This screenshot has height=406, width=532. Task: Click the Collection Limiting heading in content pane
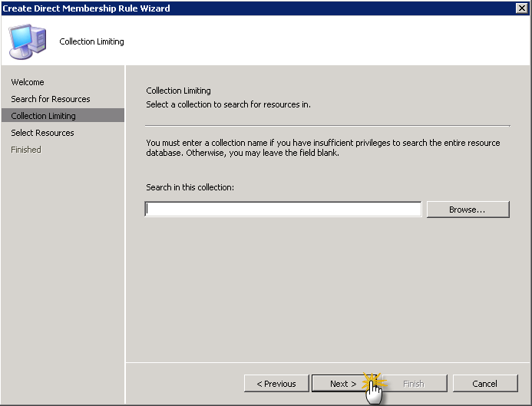coord(178,91)
